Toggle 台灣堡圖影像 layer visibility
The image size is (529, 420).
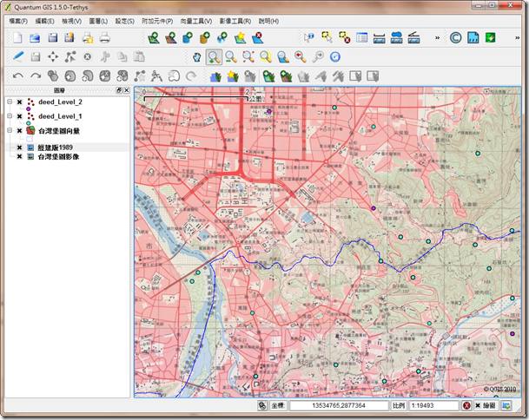(x=20, y=156)
